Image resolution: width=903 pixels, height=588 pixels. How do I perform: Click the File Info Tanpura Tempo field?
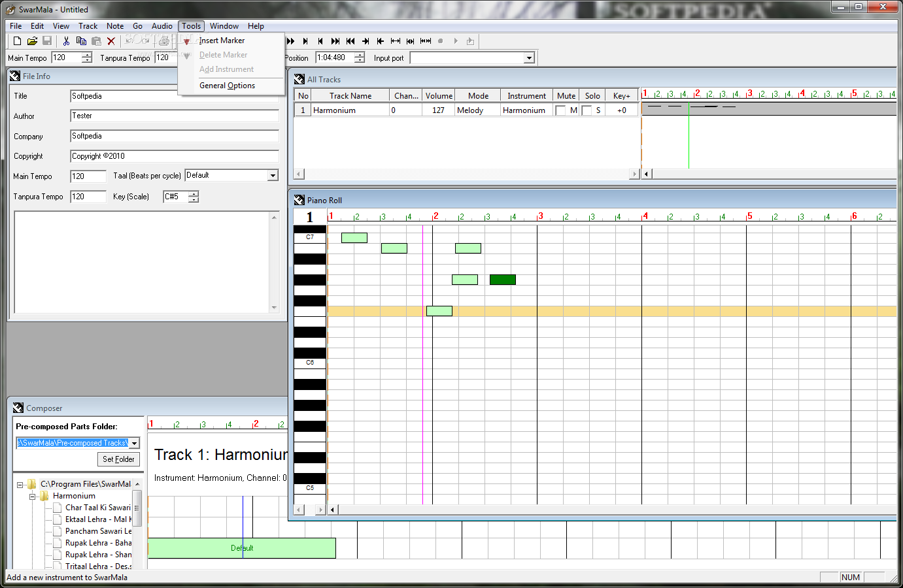point(88,197)
